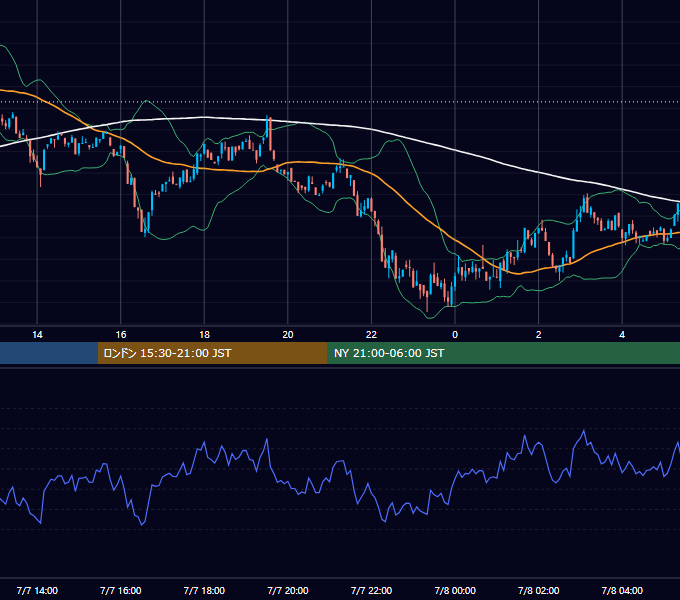The height and width of the screenshot is (600, 680).
Task: Click the 18 hour axis label
Action: (204, 335)
